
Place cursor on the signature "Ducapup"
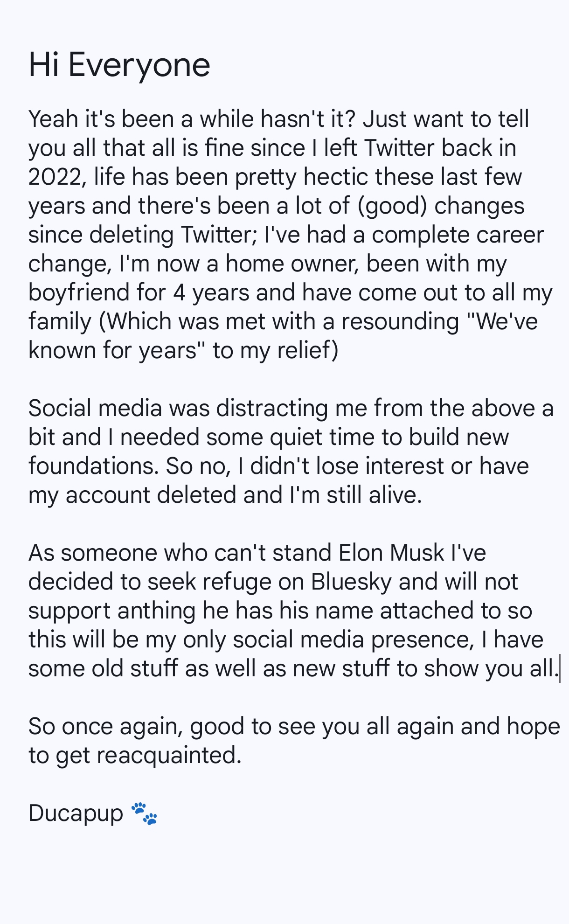pos(76,813)
